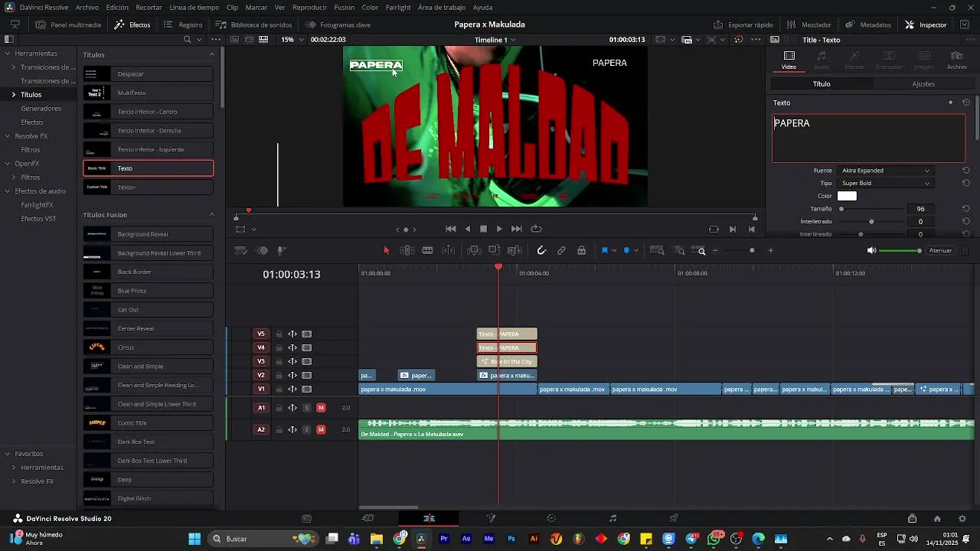Image resolution: width=980 pixels, height=551 pixels.
Task: Zoom in the timeline with plus icon
Action: 770,250
